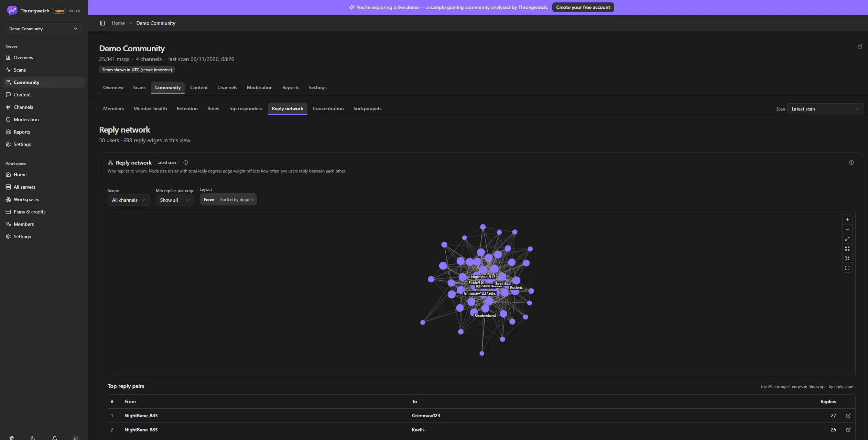This screenshot has width=868, height=440.
Task: Click the Throngwatch logo
Action: 12,11
